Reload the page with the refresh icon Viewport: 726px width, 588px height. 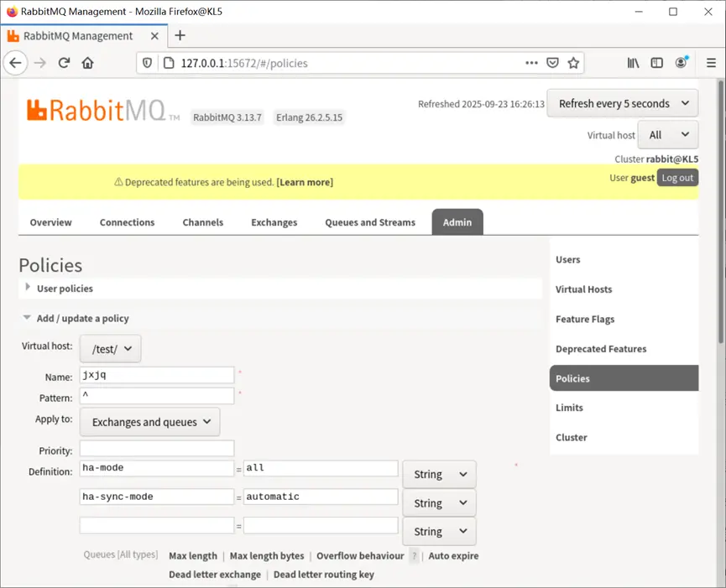coord(64,63)
